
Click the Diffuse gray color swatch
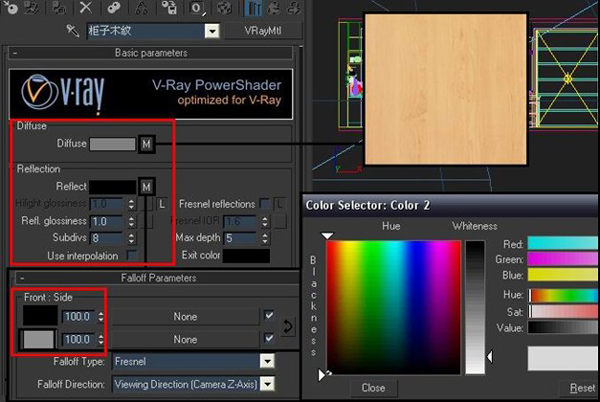pos(112,144)
